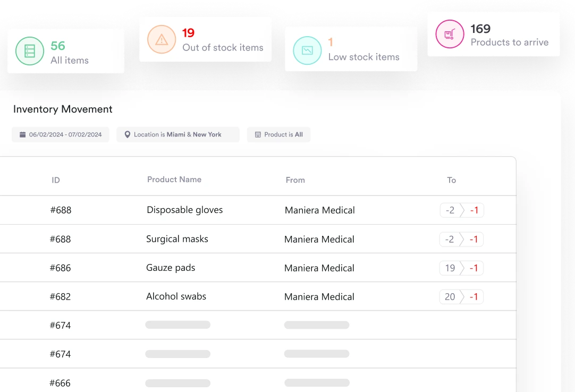This screenshot has width=575, height=392.
Task: Click the All items server icon
Action: 30,51
